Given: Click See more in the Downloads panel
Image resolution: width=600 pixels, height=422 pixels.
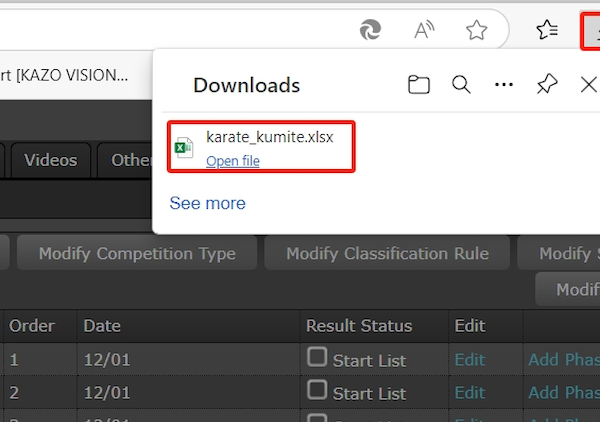Looking at the screenshot, I should tap(207, 203).
